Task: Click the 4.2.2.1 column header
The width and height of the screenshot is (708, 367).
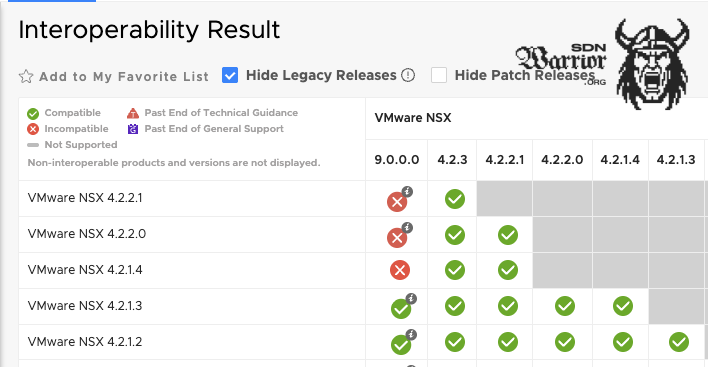Action: pos(505,160)
